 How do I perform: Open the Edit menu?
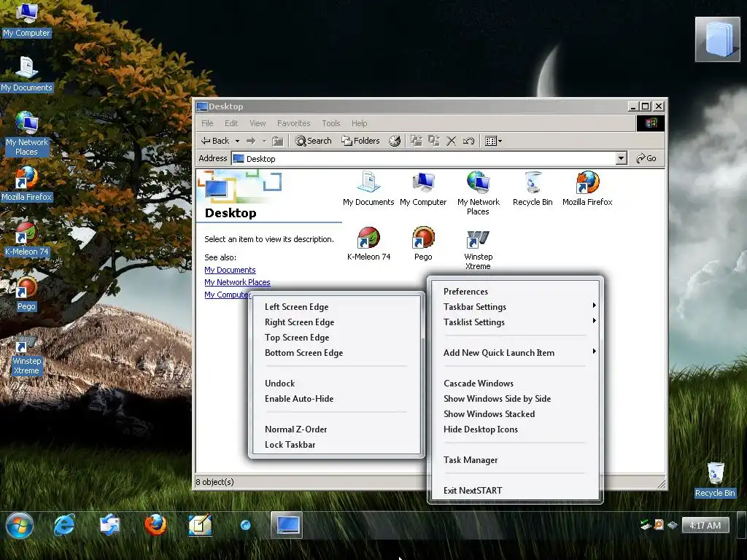coord(231,123)
